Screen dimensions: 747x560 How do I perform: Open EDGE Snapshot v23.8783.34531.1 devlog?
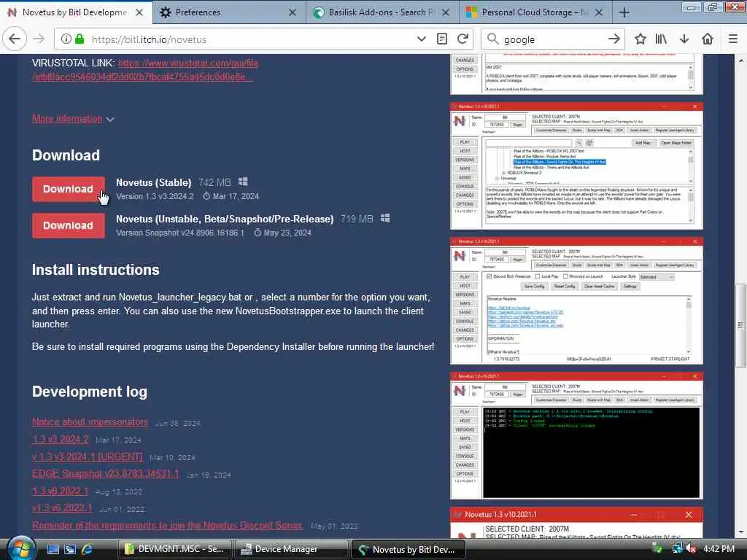pos(106,474)
